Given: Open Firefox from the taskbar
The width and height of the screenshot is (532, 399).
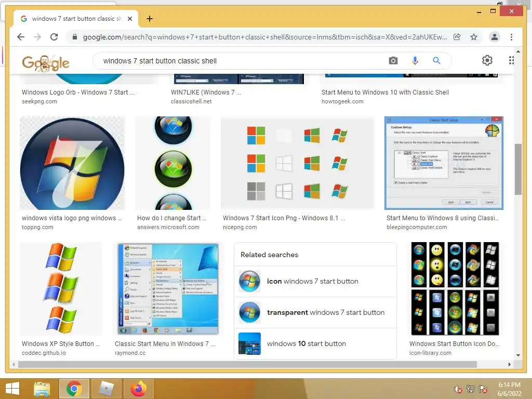Looking at the screenshot, I should (138, 389).
